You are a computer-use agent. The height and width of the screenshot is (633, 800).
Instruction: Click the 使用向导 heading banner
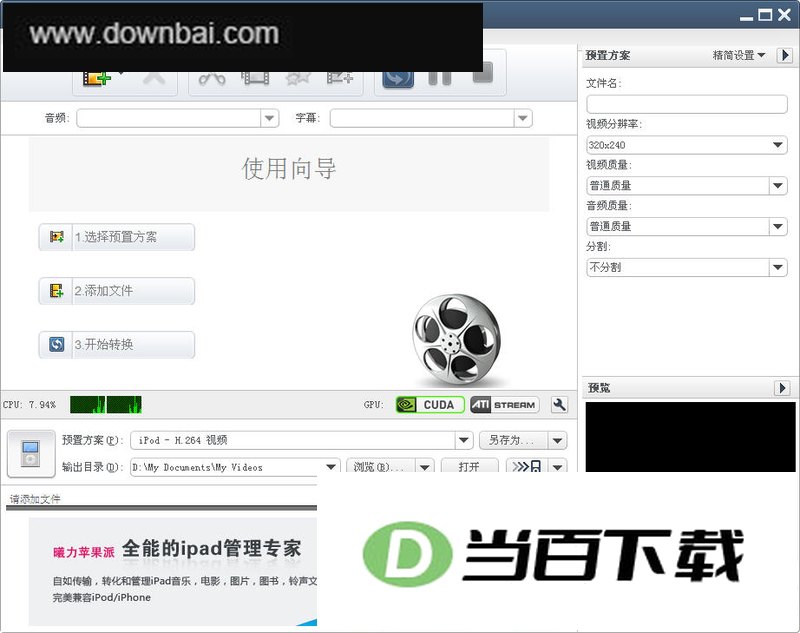(x=289, y=174)
